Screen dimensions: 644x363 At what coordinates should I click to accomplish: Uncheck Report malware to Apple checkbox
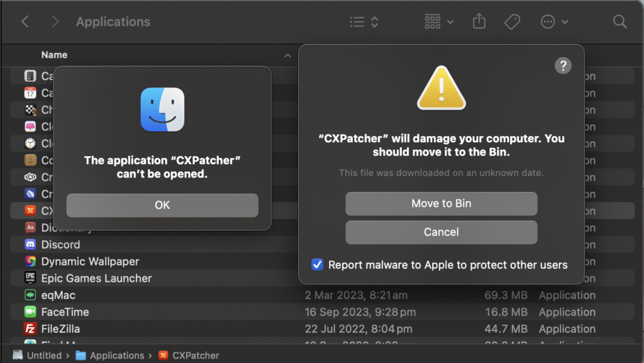coord(318,265)
